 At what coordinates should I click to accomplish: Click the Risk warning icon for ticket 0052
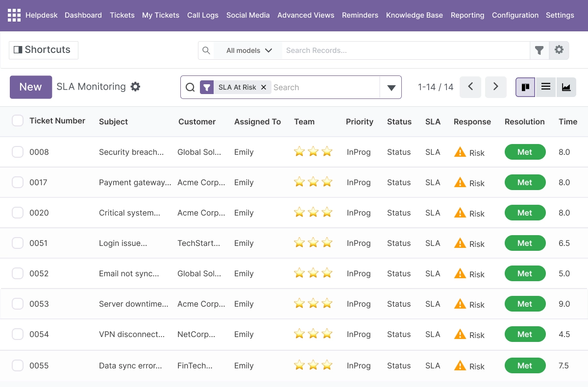(460, 273)
